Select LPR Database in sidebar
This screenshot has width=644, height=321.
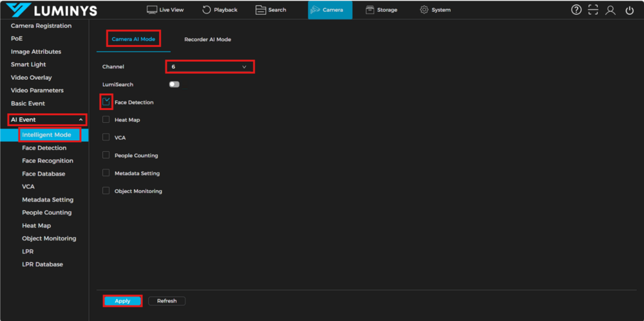click(43, 264)
